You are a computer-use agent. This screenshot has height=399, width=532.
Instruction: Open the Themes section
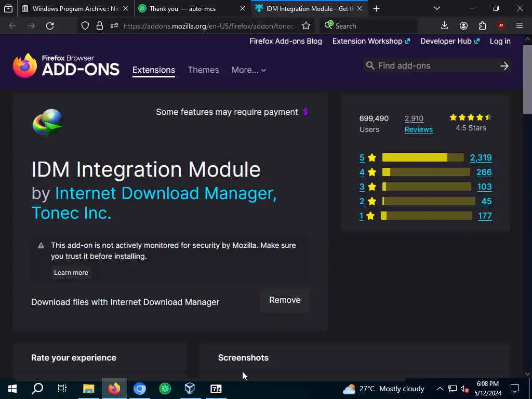coord(203,70)
